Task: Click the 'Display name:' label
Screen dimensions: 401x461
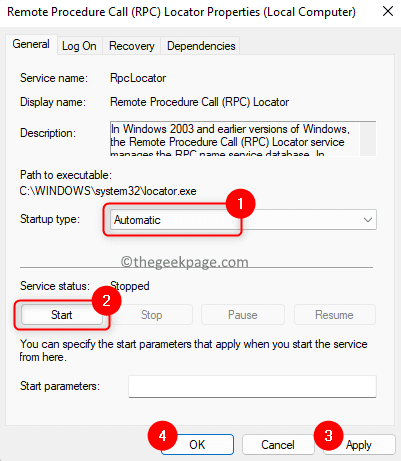Action: [x=53, y=102]
